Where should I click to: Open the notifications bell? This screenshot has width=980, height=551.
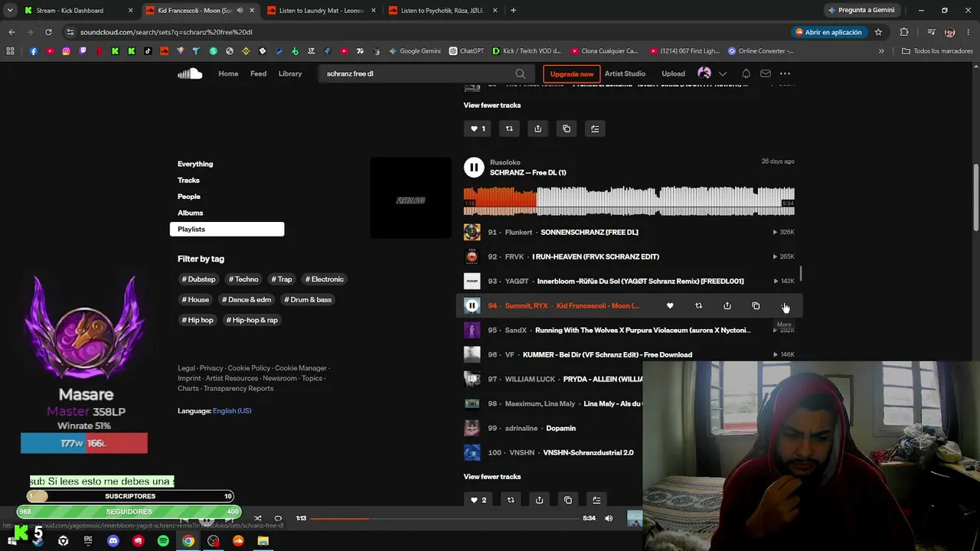pyautogui.click(x=746, y=73)
